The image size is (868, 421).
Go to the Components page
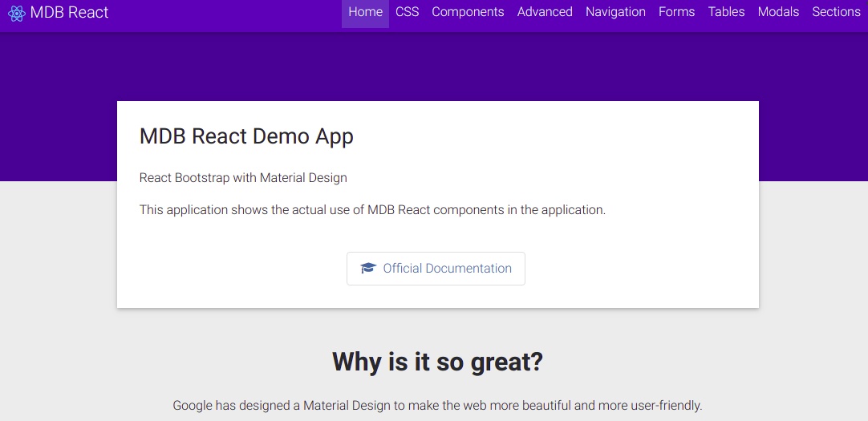[x=468, y=11]
